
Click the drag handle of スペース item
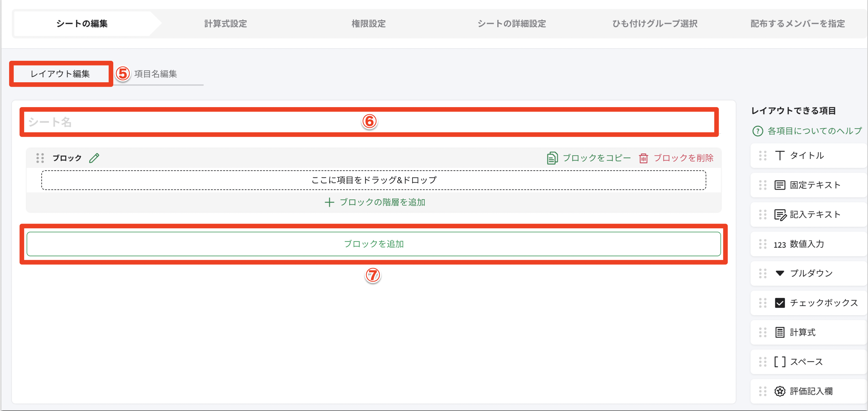(x=762, y=362)
